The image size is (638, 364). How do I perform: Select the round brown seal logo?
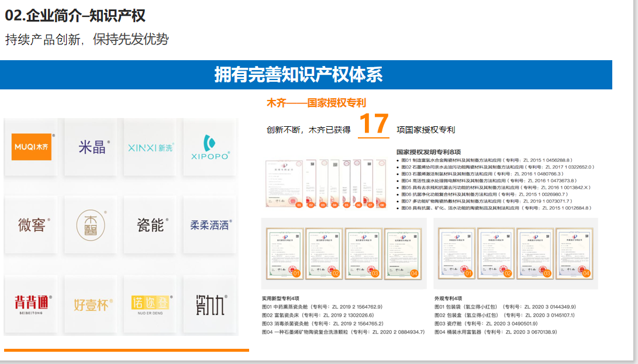91,225
